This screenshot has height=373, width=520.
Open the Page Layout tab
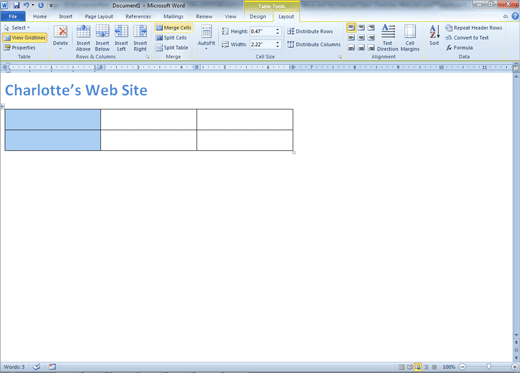(99, 16)
